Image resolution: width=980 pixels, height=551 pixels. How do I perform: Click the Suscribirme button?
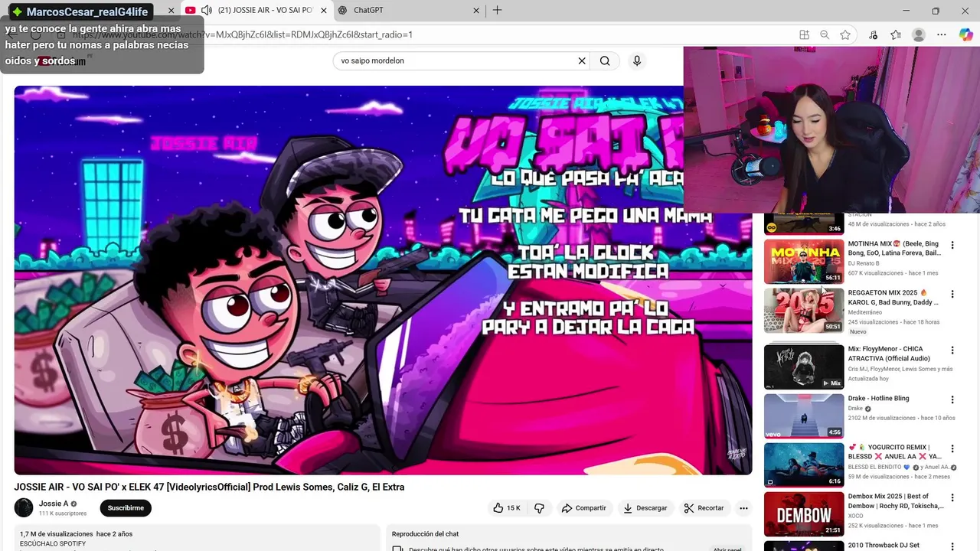[x=126, y=508]
